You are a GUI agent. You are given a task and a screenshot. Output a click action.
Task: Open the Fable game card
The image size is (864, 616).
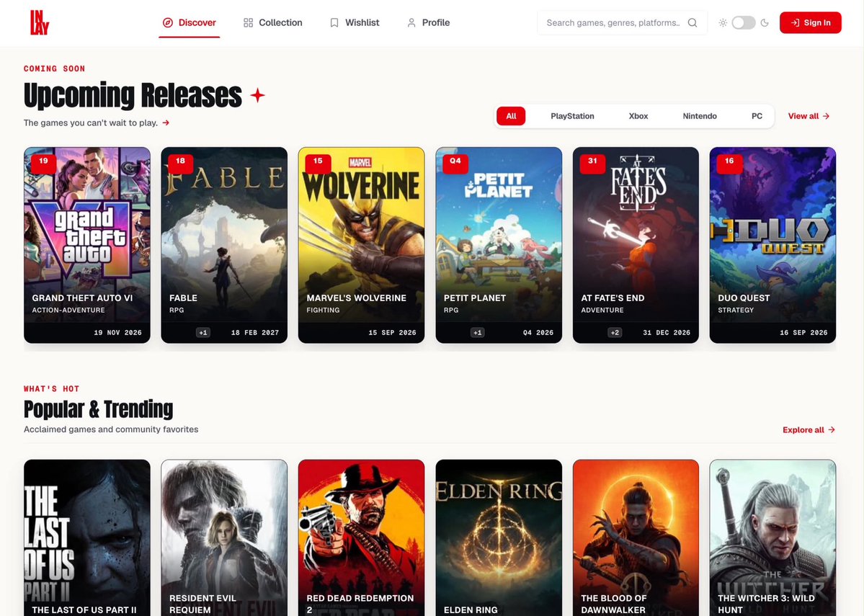tap(224, 245)
